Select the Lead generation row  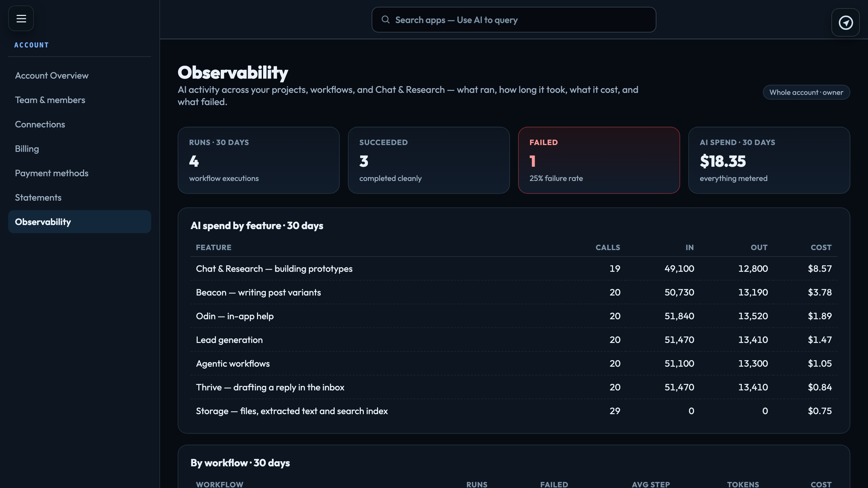coord(514,340)
